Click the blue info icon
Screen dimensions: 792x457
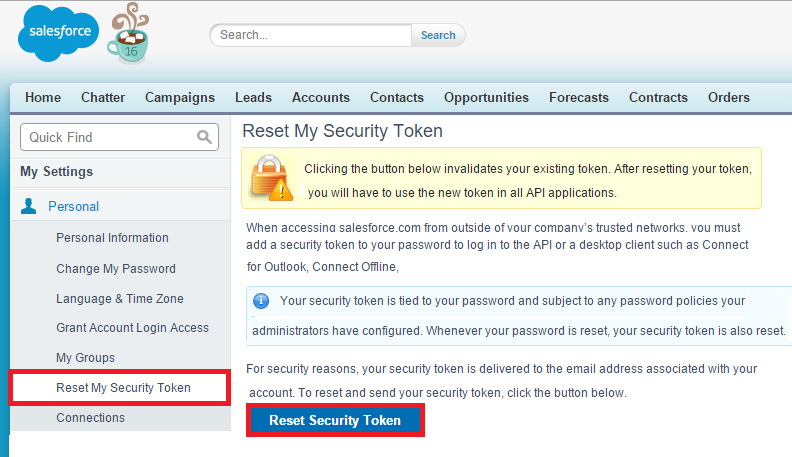coord(261,300)
